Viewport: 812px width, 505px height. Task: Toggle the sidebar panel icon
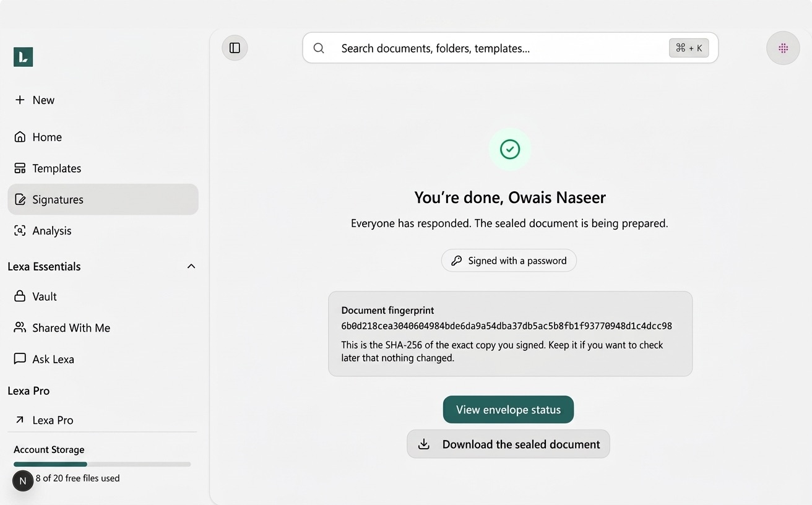click(235, 48)
